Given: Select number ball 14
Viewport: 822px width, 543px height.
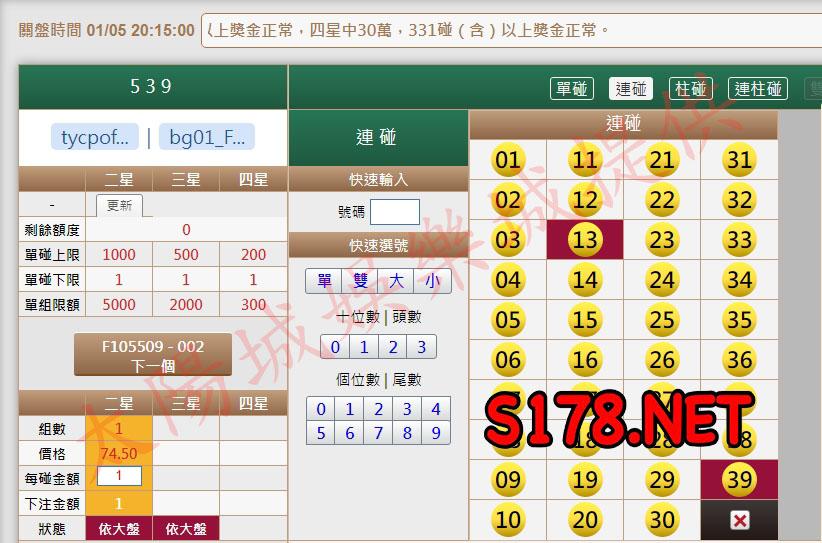Looking at the screenshot, I should (585, 280).
